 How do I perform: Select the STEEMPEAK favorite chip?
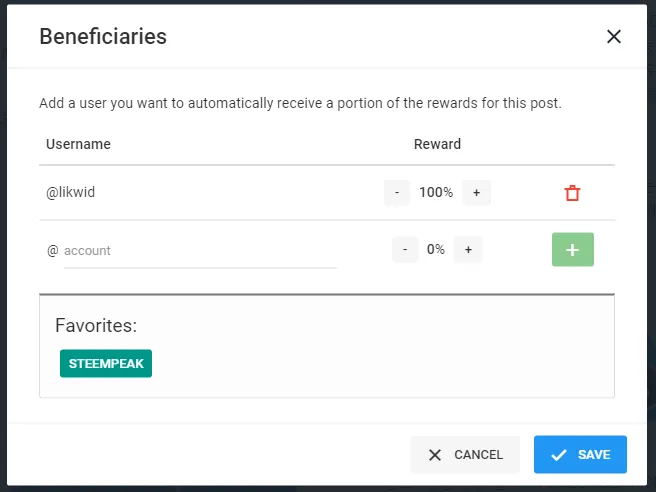(106, 363)
